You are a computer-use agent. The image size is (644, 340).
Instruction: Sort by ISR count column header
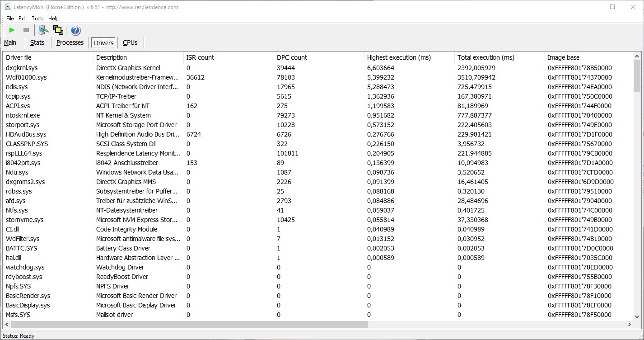coord(229,57)
